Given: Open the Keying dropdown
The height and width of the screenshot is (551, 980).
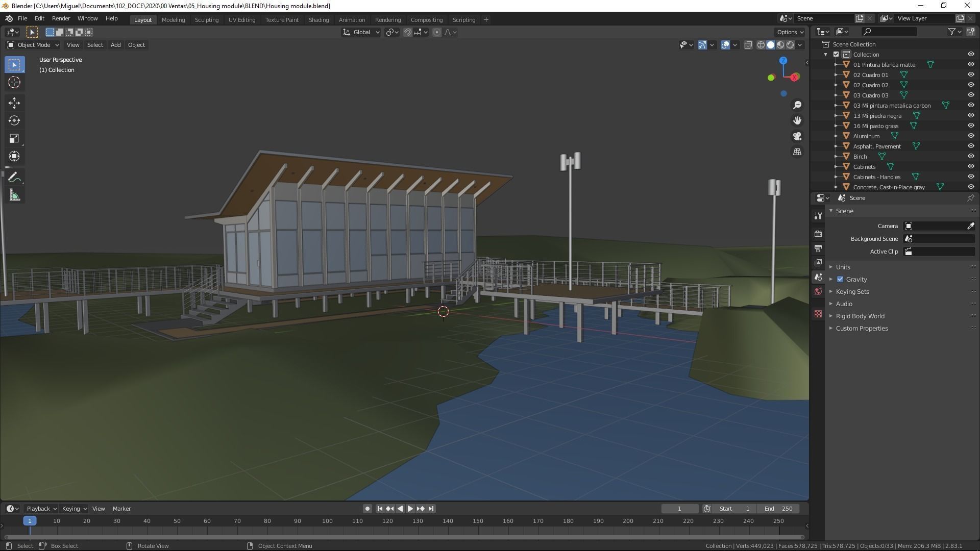Looking at the screenshot, I should click(75, 509).
